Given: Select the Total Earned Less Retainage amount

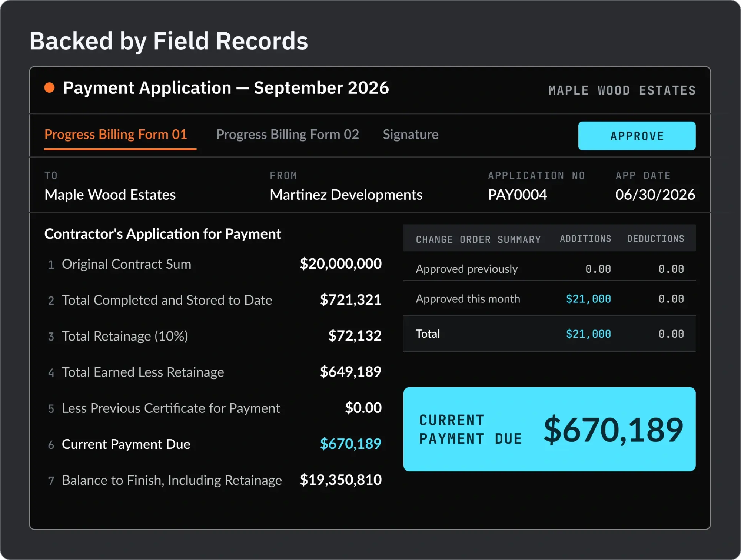Looking at the screenshot, I should click(350, 372).
